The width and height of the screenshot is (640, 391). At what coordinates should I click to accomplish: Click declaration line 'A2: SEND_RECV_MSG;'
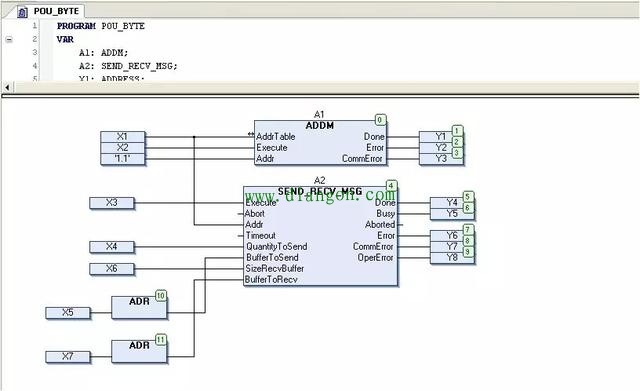pyautogui.click(x=128, y=66)
